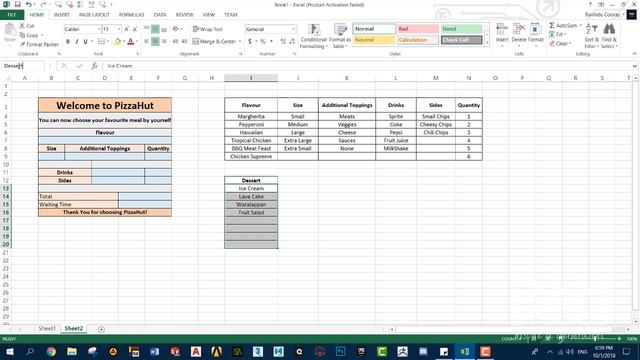
Task: Open Sort & Filter
Action: pos(591,36)
